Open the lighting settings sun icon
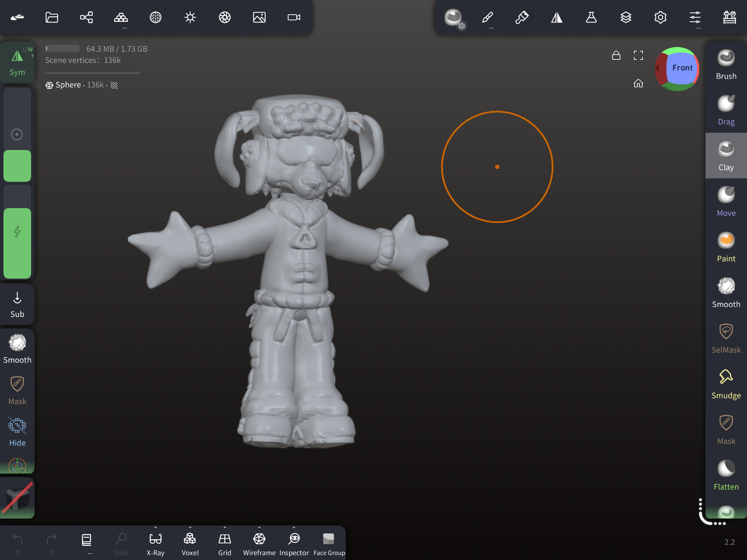The height and width of the screenshot is (560, 747). click(190, 17)
